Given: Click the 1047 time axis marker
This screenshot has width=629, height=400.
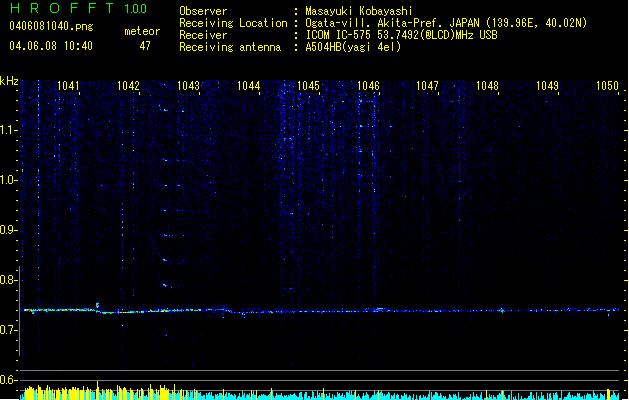Looking at the screenshot, I should click(427, 86).
